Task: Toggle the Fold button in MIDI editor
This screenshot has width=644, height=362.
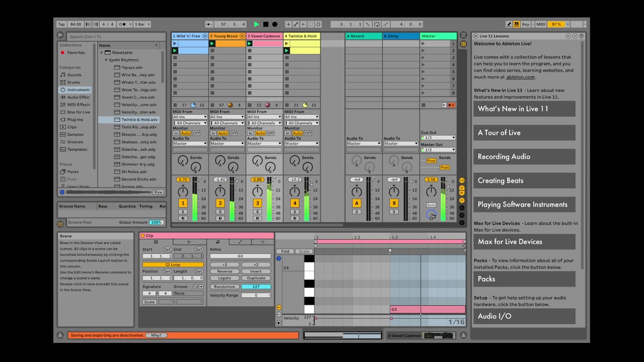Action: tap(285, 251)
